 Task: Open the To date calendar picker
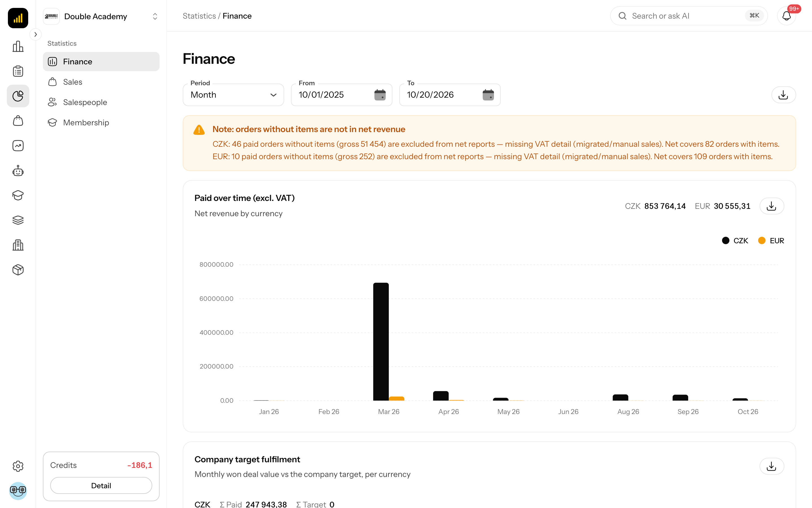click(488, 95)
